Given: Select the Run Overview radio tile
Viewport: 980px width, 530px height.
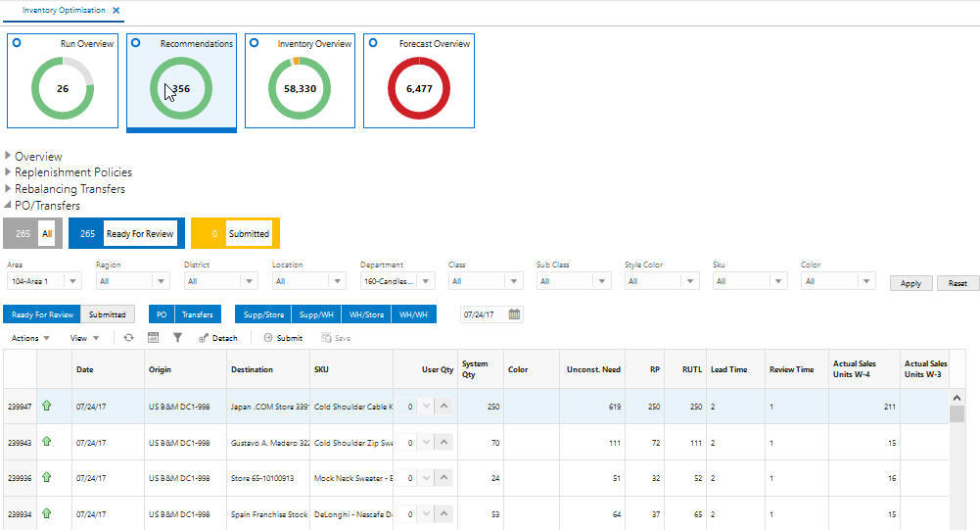Looking at the screenshot, I should coord(17,43).
